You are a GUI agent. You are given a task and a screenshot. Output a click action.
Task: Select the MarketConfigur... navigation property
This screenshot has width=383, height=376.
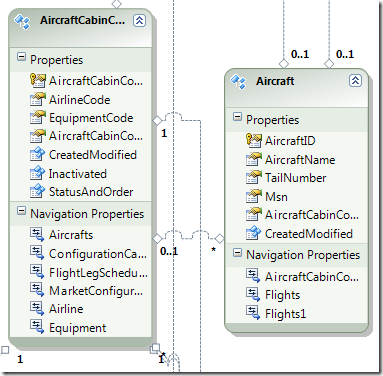(96, 291)
